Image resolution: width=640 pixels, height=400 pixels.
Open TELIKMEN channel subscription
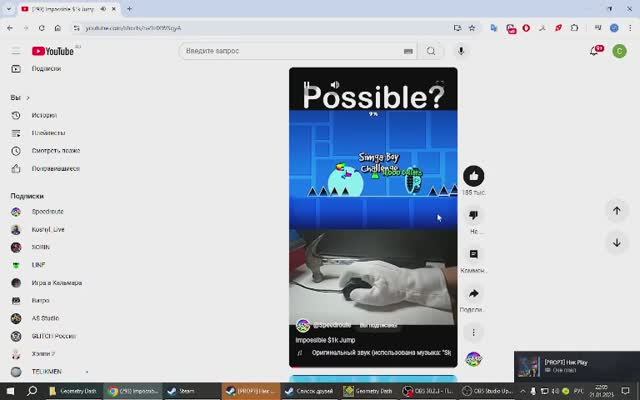(45, 372)
